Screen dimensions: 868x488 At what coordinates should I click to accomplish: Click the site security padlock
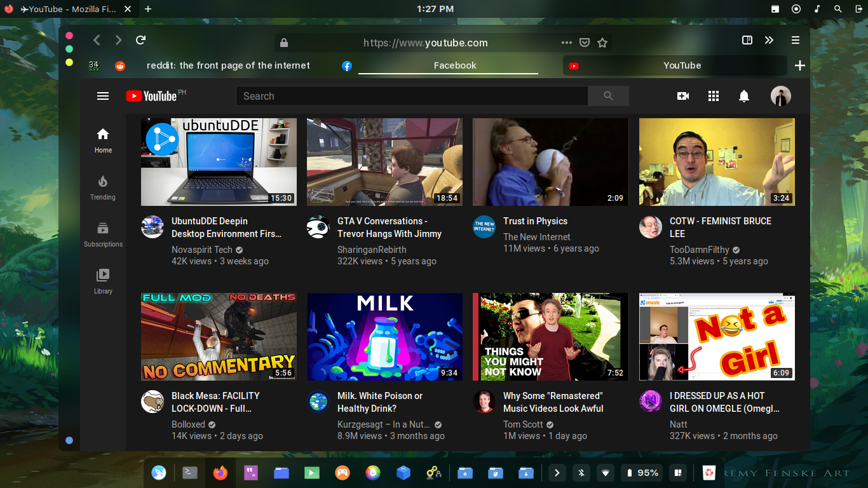click(284, 43)
